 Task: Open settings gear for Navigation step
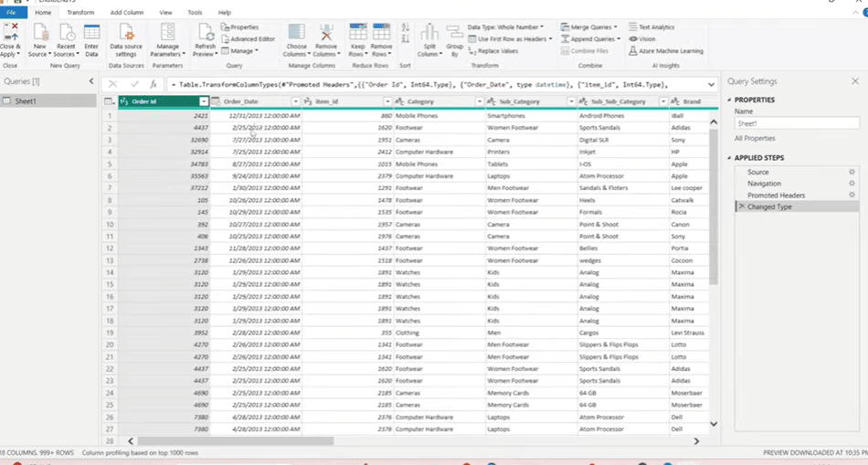(x=852, y=184)
